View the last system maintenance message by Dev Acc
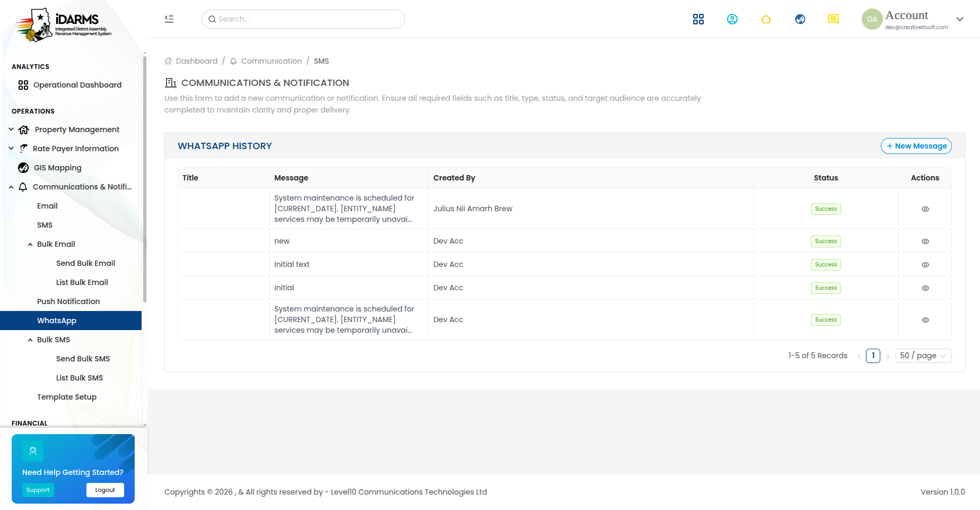 click(925, 320)
